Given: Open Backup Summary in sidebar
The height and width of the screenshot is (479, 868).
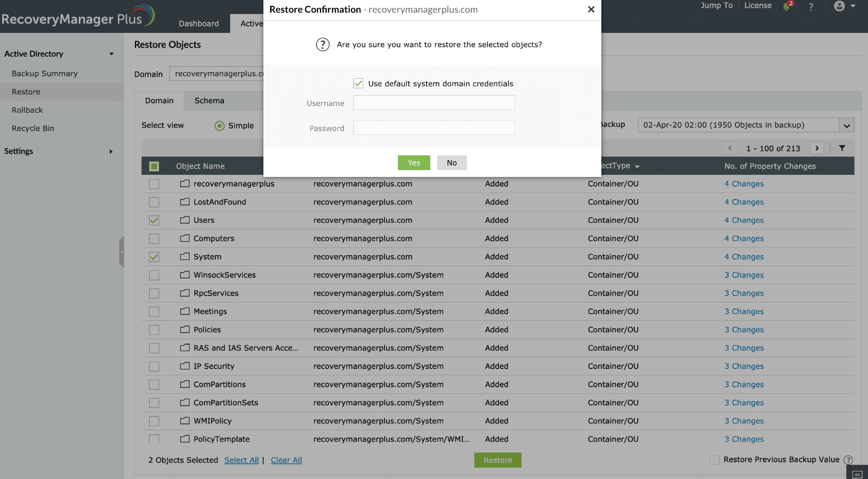Looking at the screenshot, I should click(x=45, y=73).
